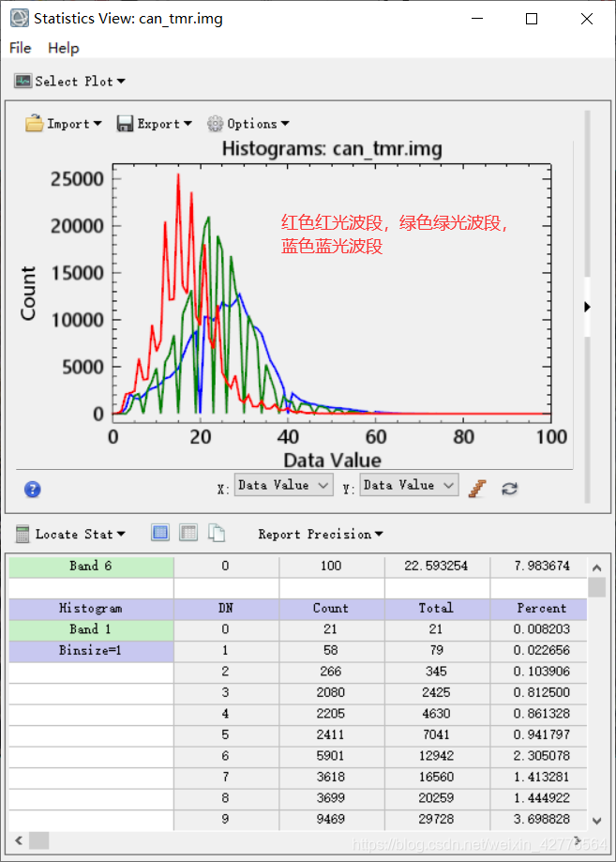Click the Import folder icon
The image size is (616, 862).
pyautogui.click(x=34, y=123)
